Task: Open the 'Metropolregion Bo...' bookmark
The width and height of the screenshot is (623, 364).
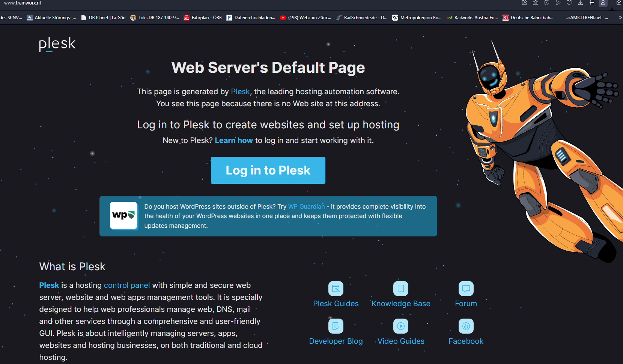Action: point(417,18)
